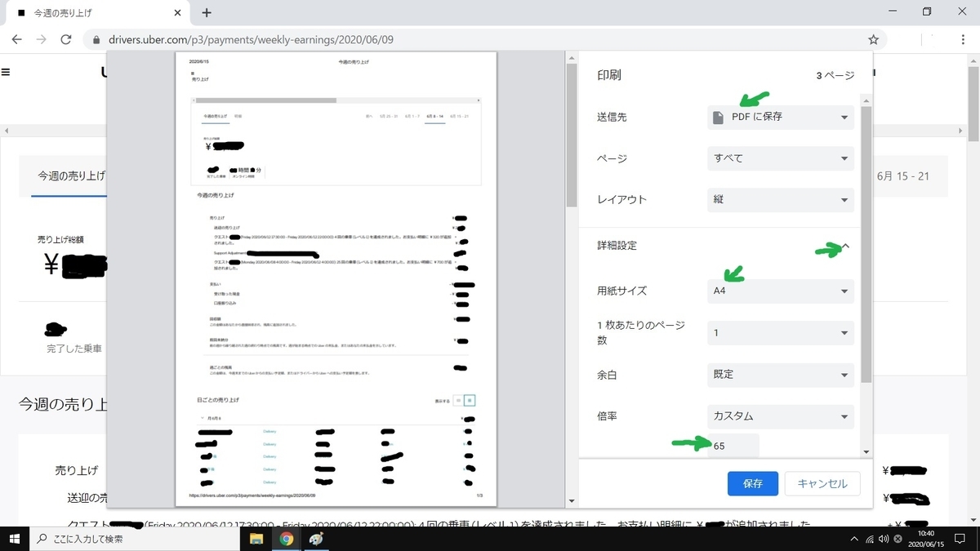Open the 余白 dropdown showing 既定
This screenshot has width=980, height=551.
[x=781, y=375]
